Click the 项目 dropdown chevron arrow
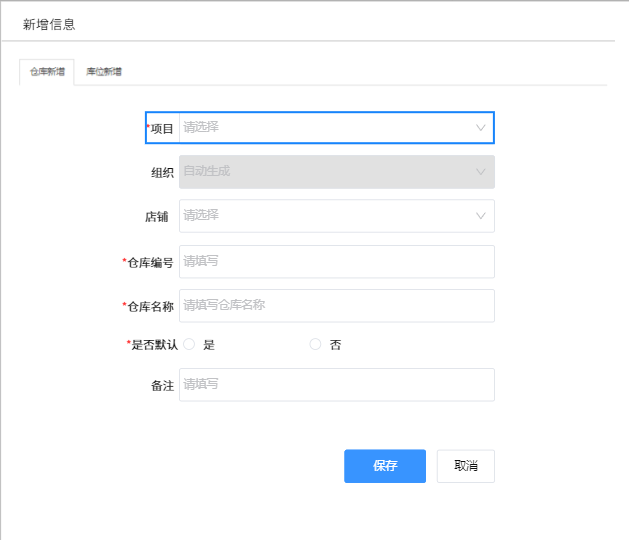The height and width of the screenshot is (540, 629). pyautogui.click(x=480, y=128)
